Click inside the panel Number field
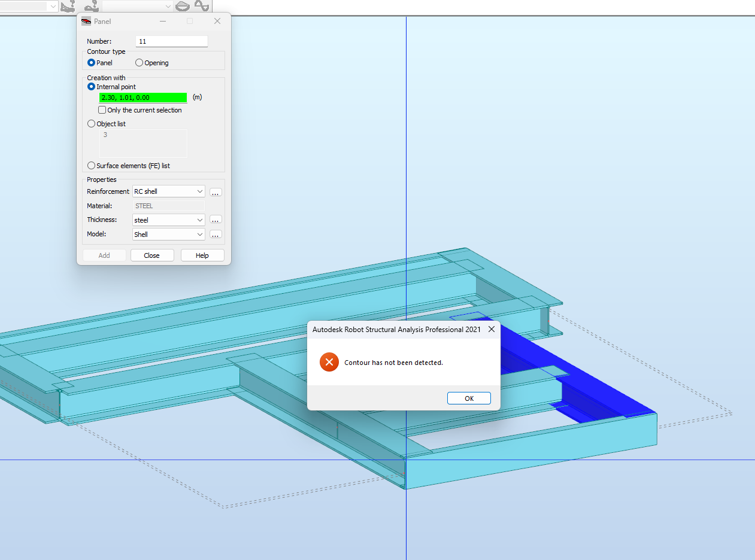Image resolution: width=755 pixels, height=560 pixels. coord(171,41)
